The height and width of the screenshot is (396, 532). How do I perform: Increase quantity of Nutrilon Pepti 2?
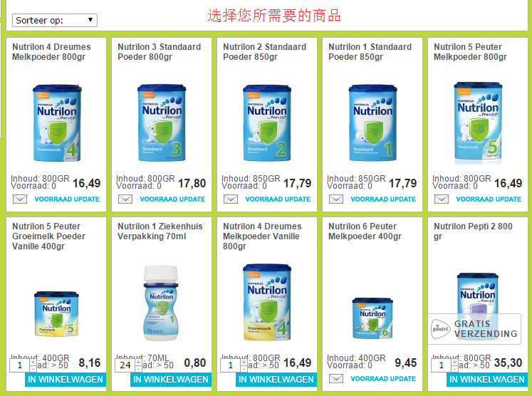[454, 362]
